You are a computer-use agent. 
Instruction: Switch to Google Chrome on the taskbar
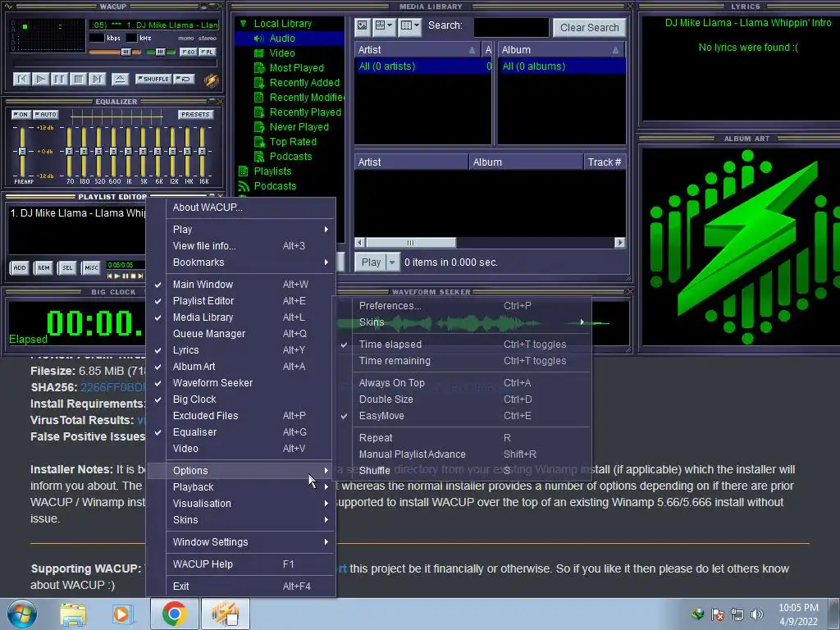174,614
